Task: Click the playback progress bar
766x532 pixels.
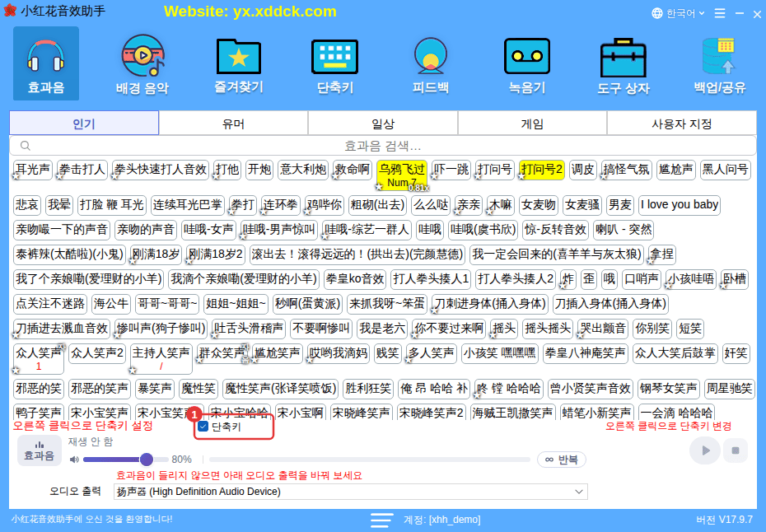Action: click(369, 460)
